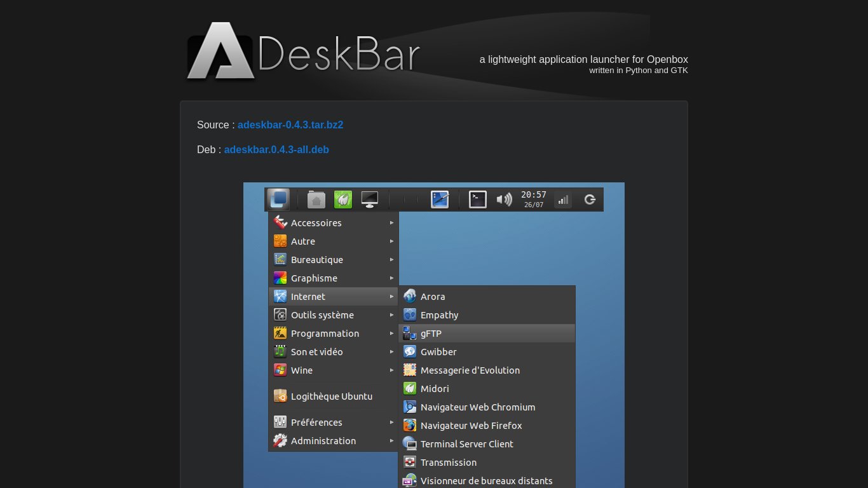Expand the Accessoires submenu arrow
The width and height of the screenshot is (868, 488).
click(392, 223)
